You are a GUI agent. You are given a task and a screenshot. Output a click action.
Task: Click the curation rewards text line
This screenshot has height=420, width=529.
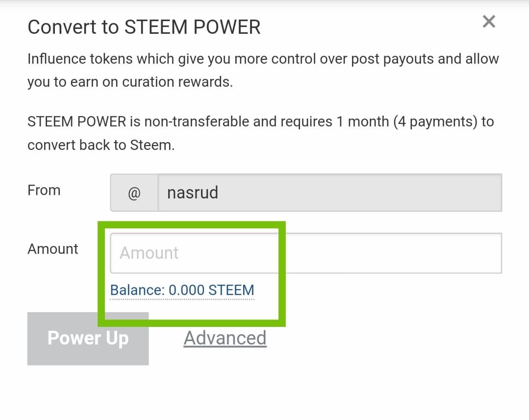tap(130, 82)
